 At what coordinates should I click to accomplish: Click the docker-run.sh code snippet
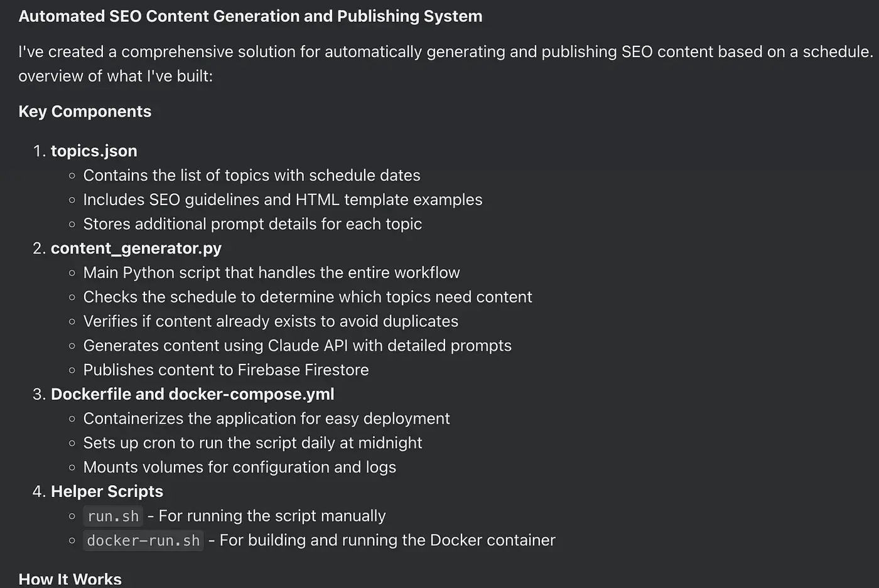point(143,540)
